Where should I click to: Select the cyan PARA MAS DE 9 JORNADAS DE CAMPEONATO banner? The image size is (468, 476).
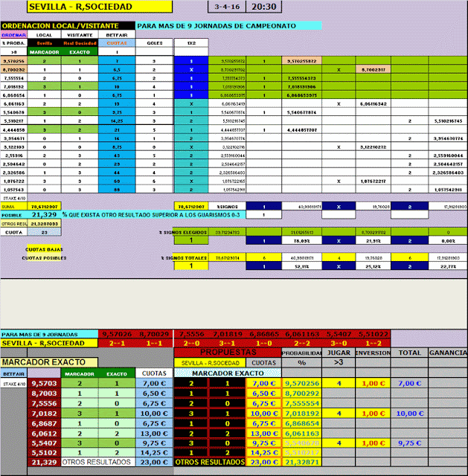[228, 26]
